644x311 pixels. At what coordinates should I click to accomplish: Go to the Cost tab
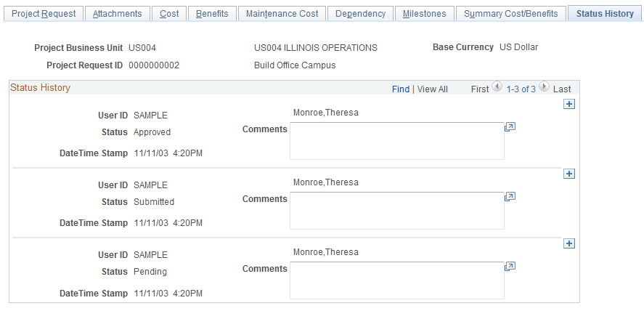pyautogui.click(x=169, y=14)
